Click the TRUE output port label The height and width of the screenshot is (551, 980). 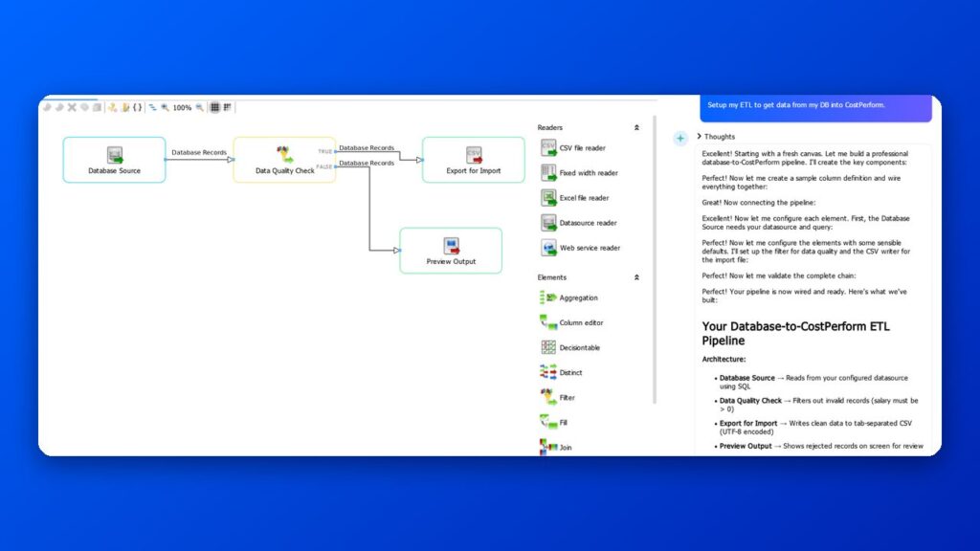(x=325, y=151)
